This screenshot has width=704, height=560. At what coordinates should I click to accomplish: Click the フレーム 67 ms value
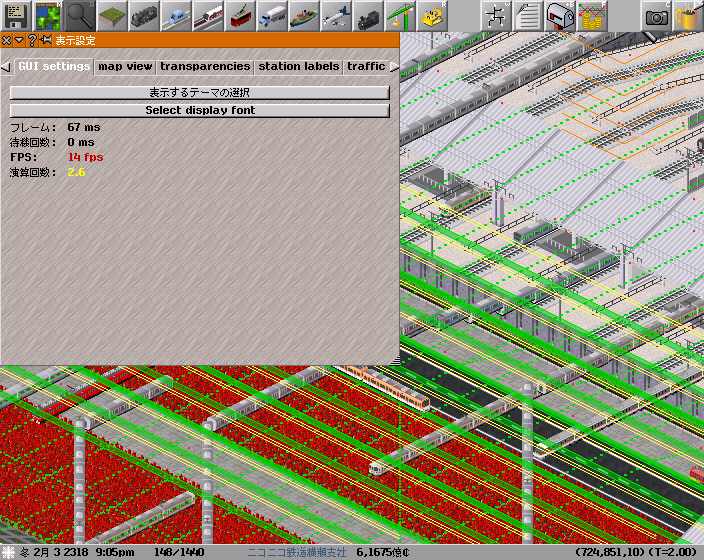tap(84, 128)
